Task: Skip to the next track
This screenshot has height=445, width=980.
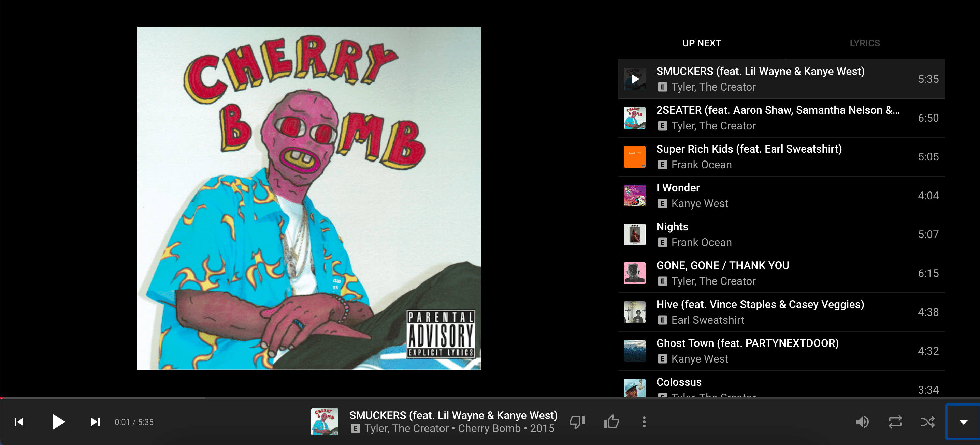Action: 95,422
